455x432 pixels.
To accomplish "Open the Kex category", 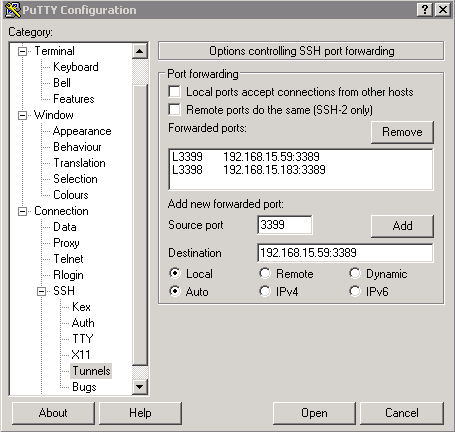I will [x=81, y=307].
